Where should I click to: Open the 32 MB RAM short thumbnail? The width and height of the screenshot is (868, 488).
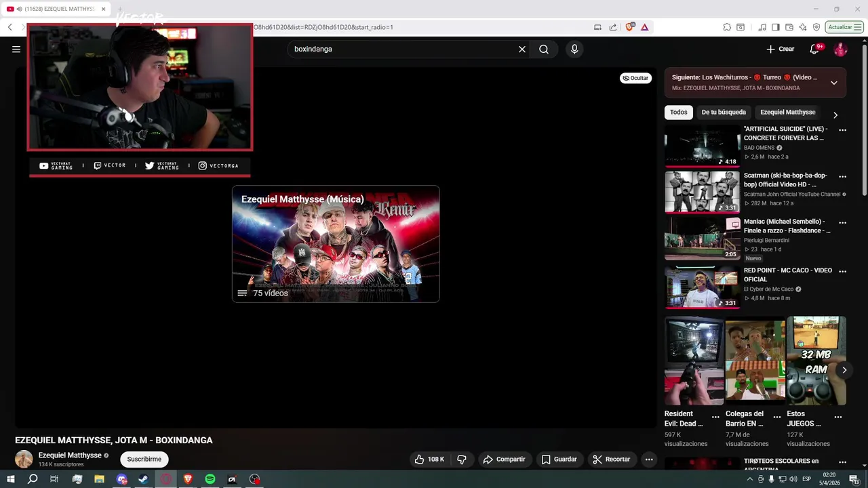(x=816, y=361)
